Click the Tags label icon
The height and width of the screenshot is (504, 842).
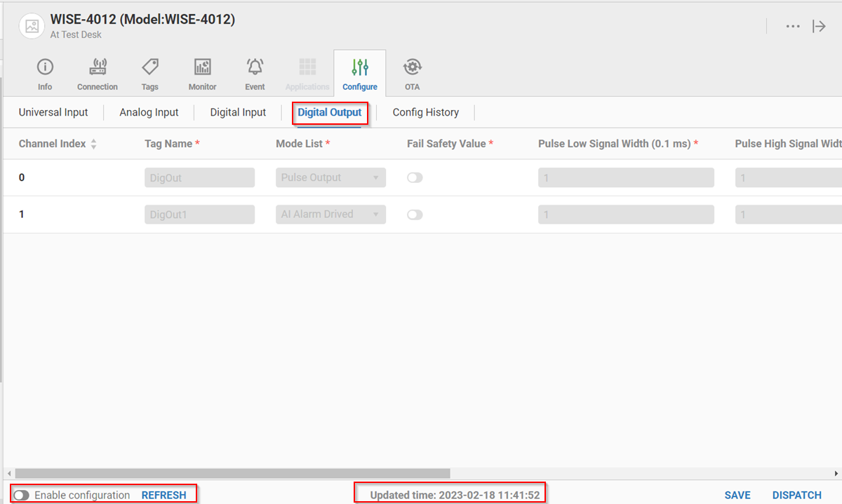pyautogui.click(x=149, y=68)
